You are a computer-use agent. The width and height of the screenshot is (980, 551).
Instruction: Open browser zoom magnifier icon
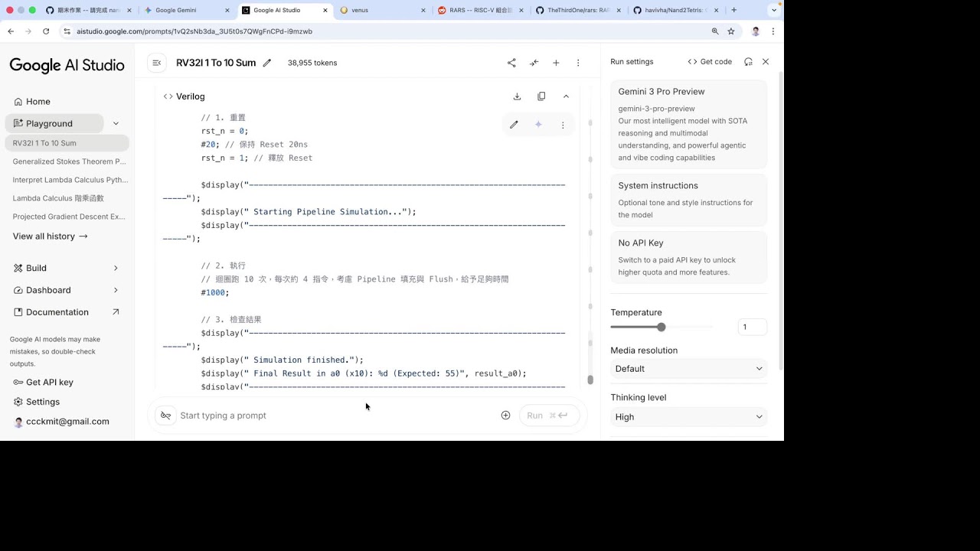tap(715, 31)
